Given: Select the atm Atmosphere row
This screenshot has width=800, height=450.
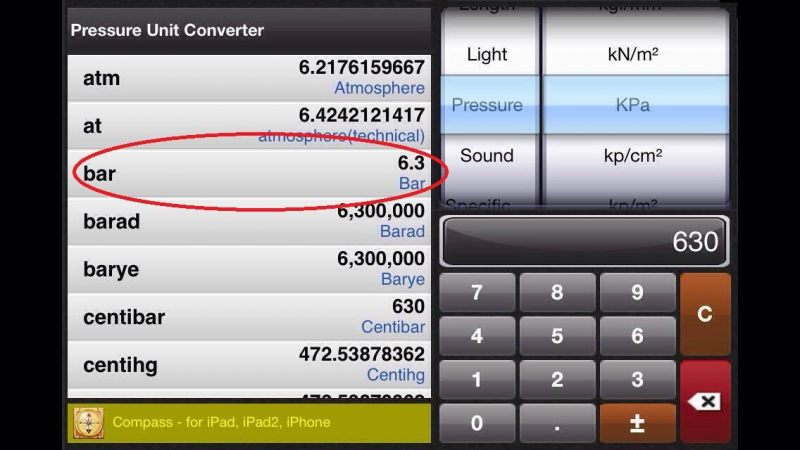Looking at the screenshot, I should pos(249,78).
